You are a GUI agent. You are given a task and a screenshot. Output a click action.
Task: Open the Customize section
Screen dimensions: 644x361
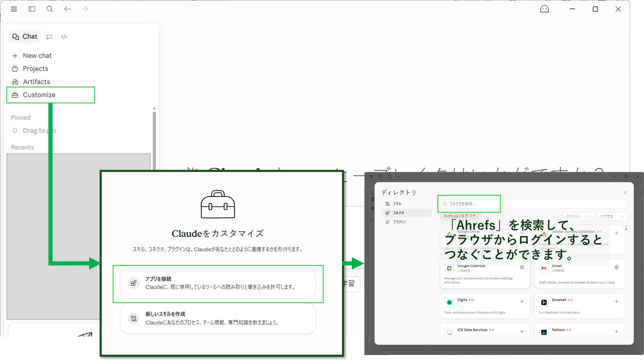(39, 95)
